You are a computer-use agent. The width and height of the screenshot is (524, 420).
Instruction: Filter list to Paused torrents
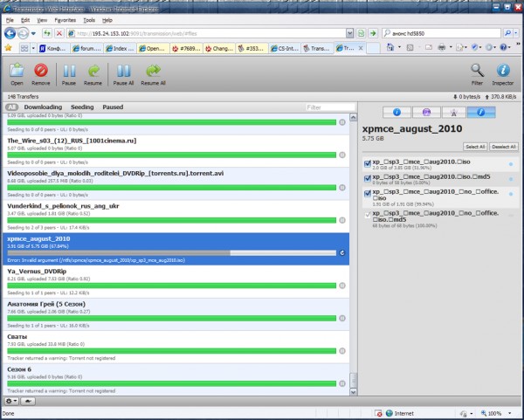tap(113, 107)
